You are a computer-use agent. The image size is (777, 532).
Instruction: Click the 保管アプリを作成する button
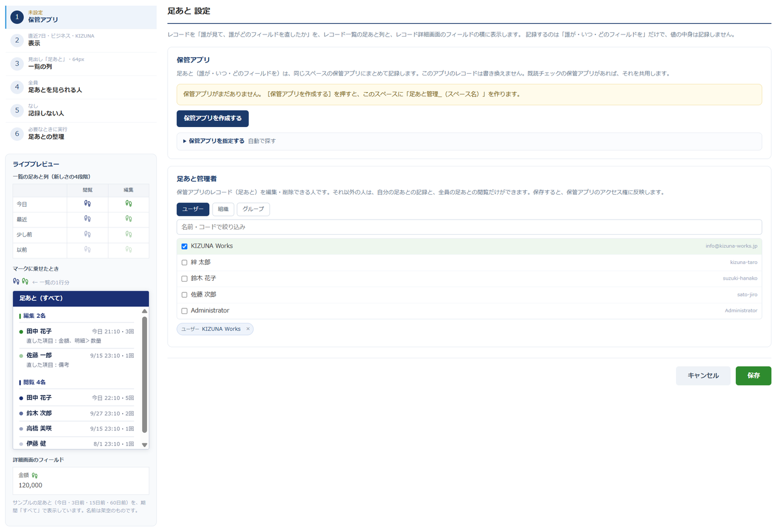pyautogui.click(x=213, y=118)
